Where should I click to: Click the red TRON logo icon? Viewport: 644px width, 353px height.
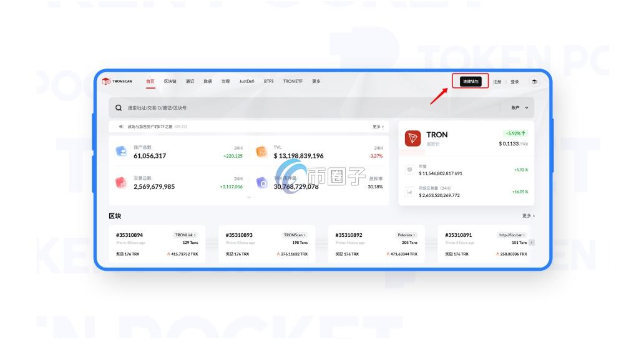tap(412, 138)
